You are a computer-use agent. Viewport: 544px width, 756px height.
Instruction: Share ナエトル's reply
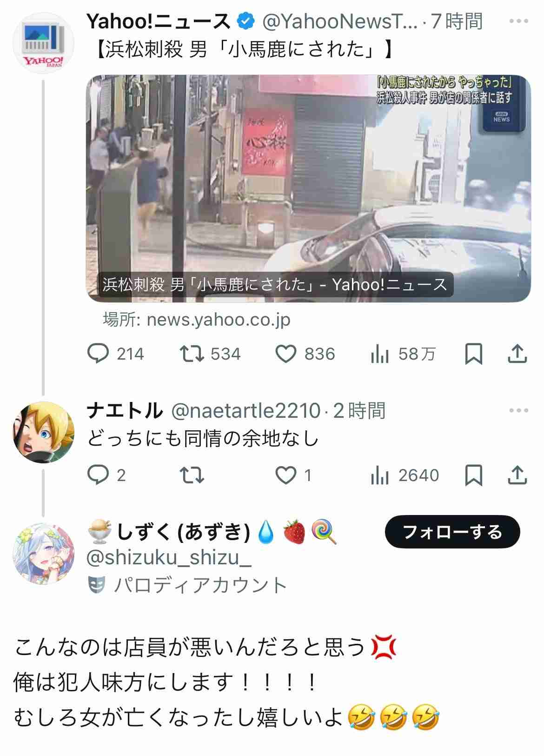pyautogui.click(x=517, y=475)
